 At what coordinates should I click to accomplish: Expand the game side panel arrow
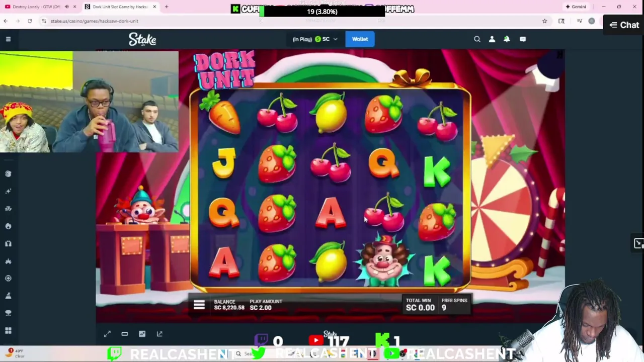click(x=638, y=243)
